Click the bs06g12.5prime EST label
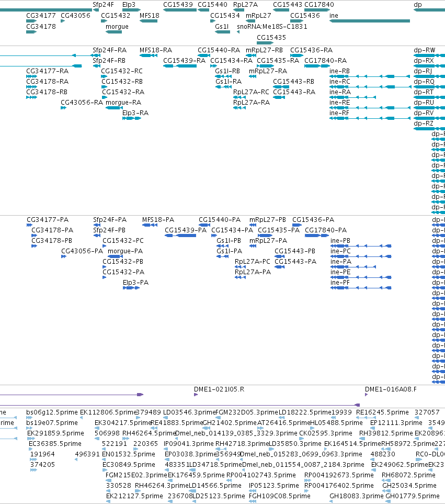 coord(52,412)
